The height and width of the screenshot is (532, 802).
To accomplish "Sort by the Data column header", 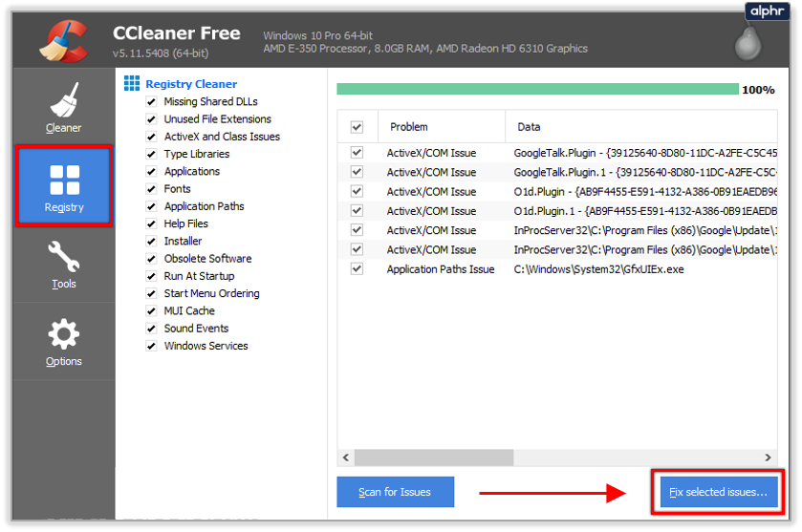I will tap(641, 126).
